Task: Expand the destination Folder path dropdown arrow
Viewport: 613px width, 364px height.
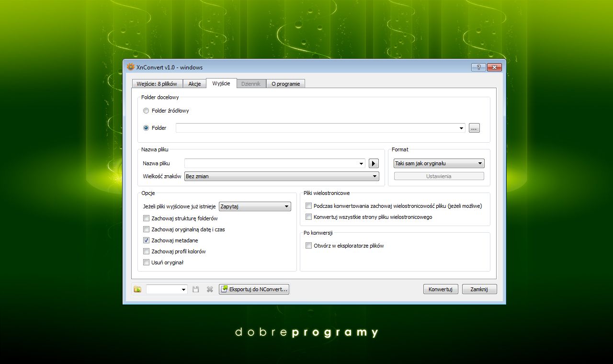Action: (x=462, y=128)
